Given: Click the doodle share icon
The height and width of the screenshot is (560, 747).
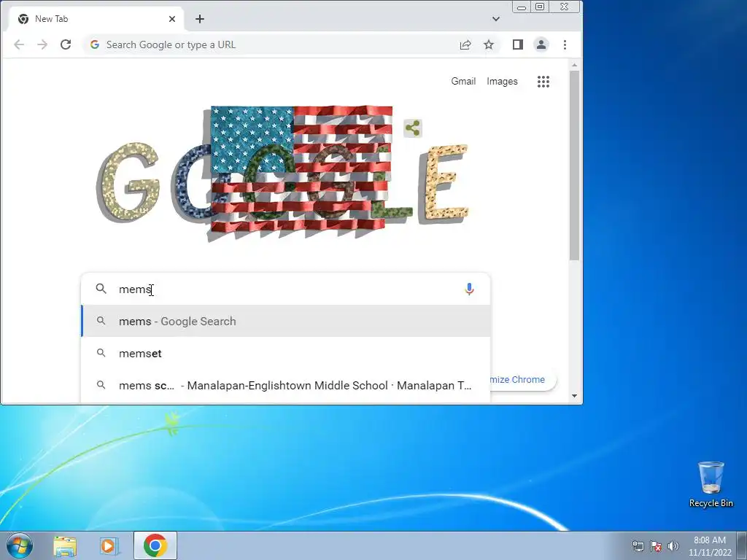Looking at the screenshot, I should click(x=413, y=128).
